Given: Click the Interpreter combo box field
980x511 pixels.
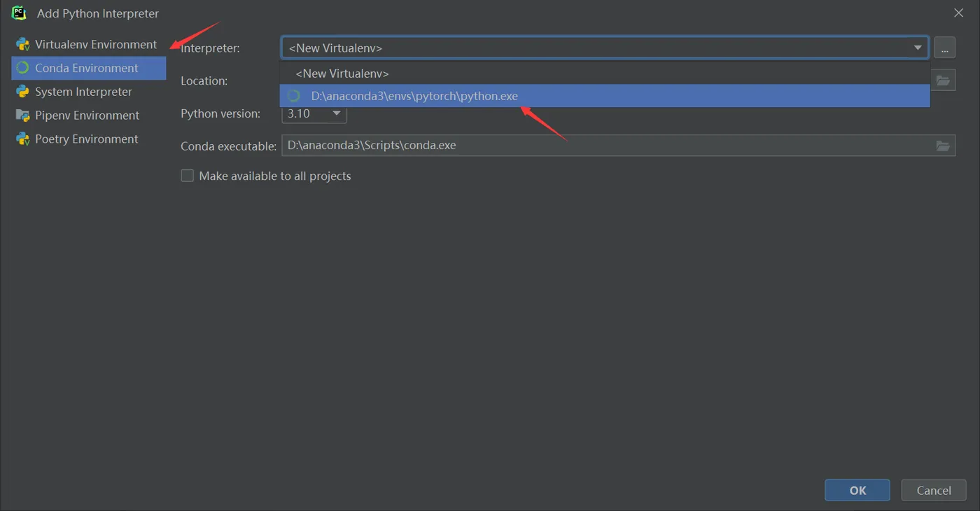Looking at the screenshot, I should 605,48.
